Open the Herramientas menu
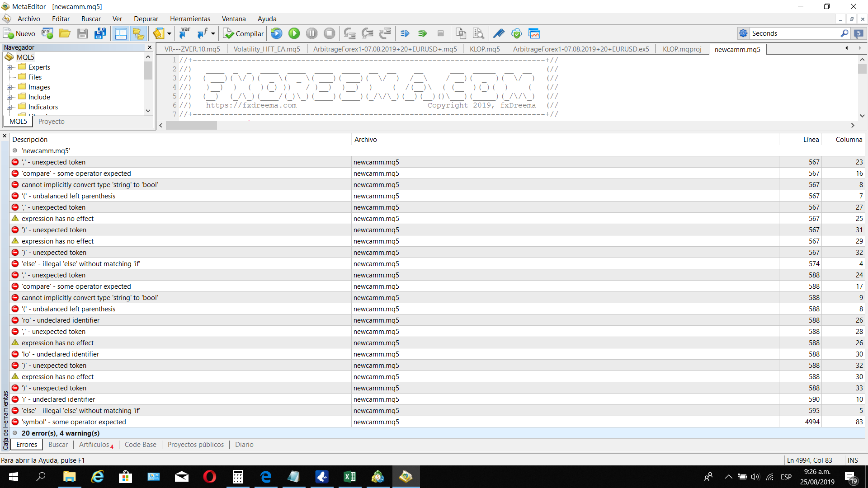Image resolution: width=868 pixels, height=488 pixels. [190, 19]
